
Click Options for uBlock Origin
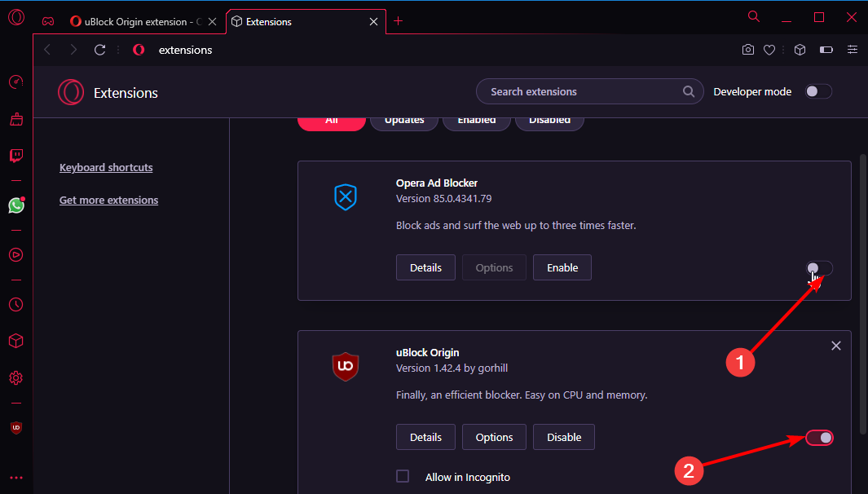coord(495,437)
